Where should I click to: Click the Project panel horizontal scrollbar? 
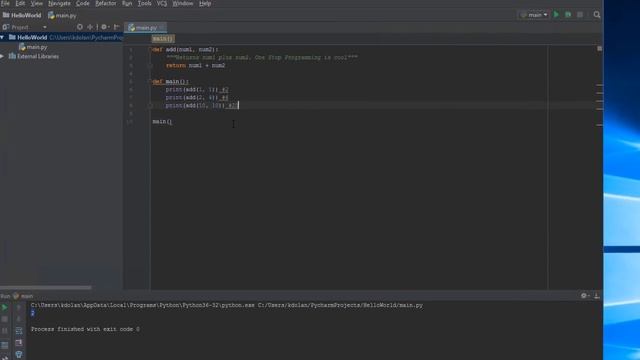point(46,287)
